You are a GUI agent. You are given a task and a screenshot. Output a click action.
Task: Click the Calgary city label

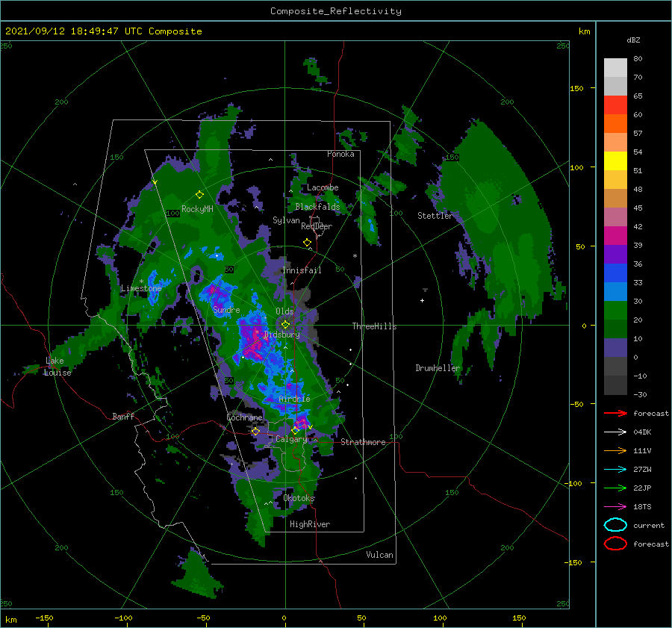click(x=291, y=439)
